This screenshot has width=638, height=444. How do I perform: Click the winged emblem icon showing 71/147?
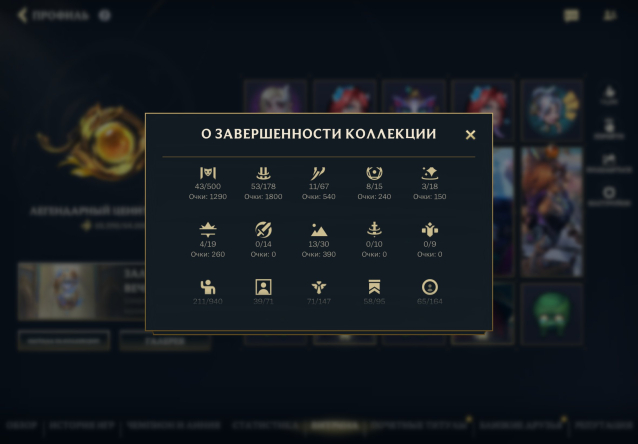(319, 287)
